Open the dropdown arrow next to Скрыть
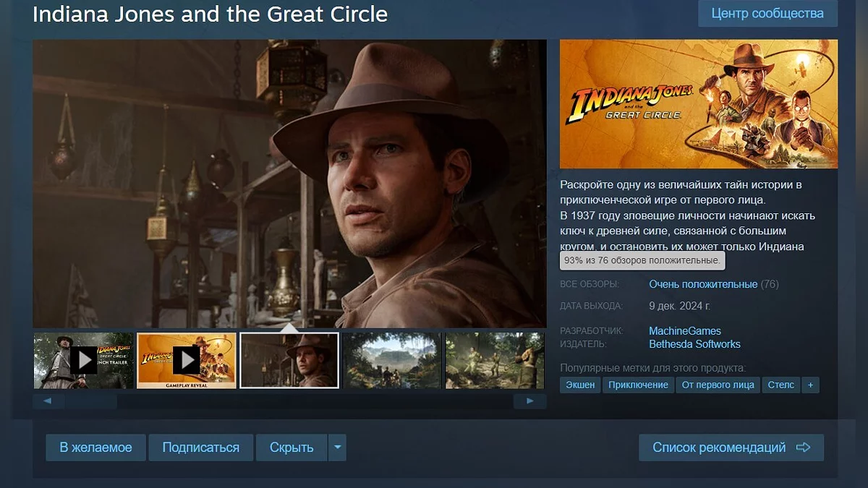868x488 pixels. point(337,448)
